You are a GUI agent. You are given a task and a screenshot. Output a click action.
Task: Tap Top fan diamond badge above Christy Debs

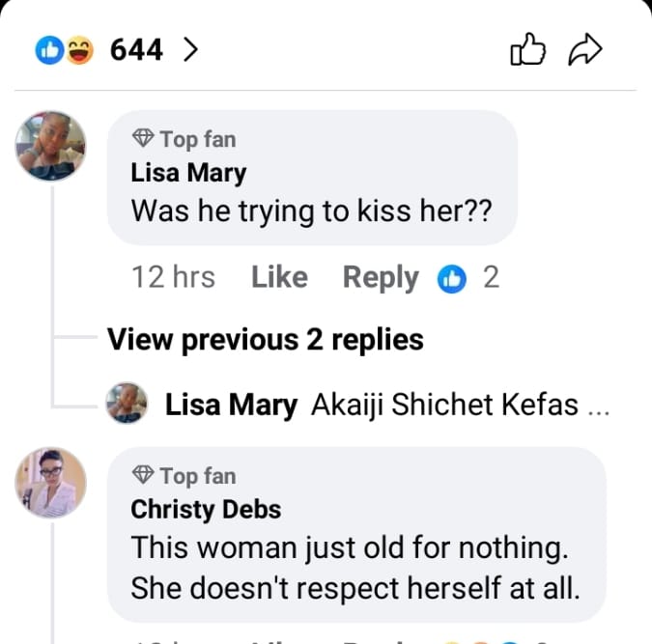[x=143, y=475]
